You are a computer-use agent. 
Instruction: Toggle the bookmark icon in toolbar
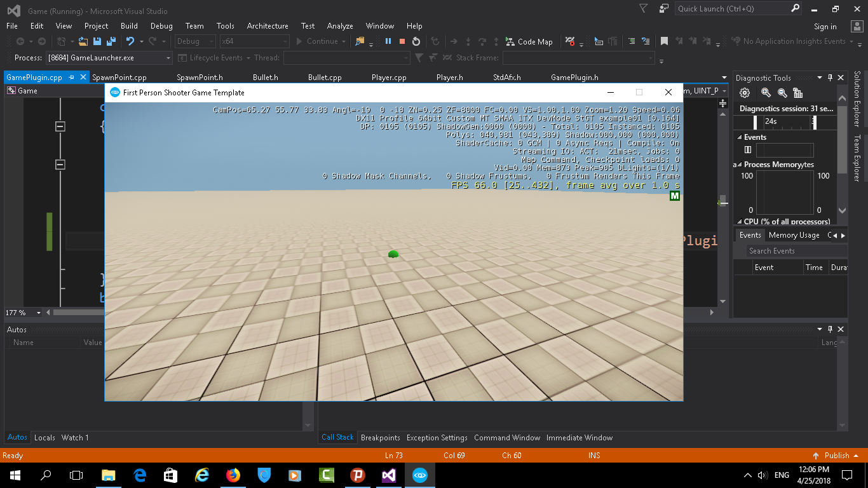point(664,41)
